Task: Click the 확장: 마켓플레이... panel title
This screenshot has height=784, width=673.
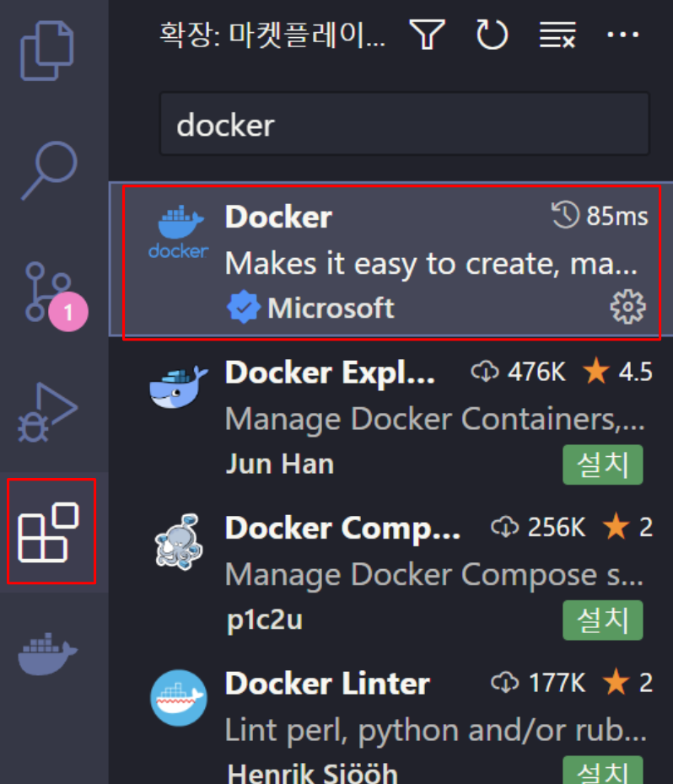Action: (x=272, y=35)
